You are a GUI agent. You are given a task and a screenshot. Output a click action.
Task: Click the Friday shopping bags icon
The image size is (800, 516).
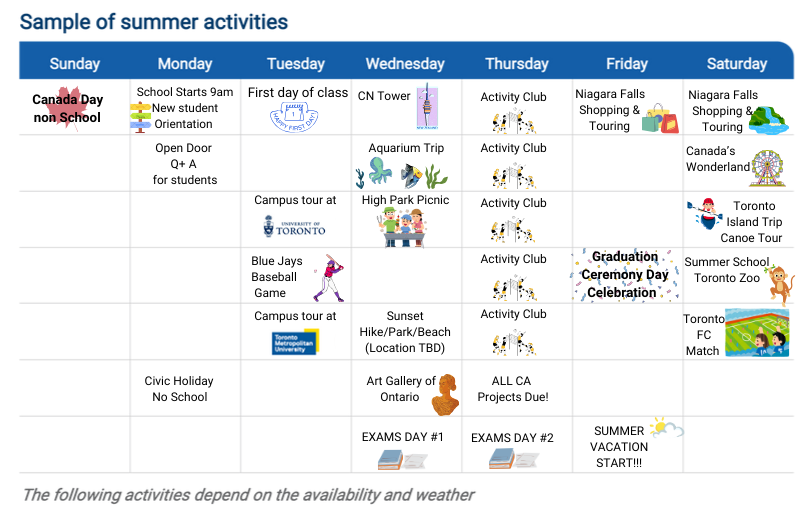tap(660, 119)
